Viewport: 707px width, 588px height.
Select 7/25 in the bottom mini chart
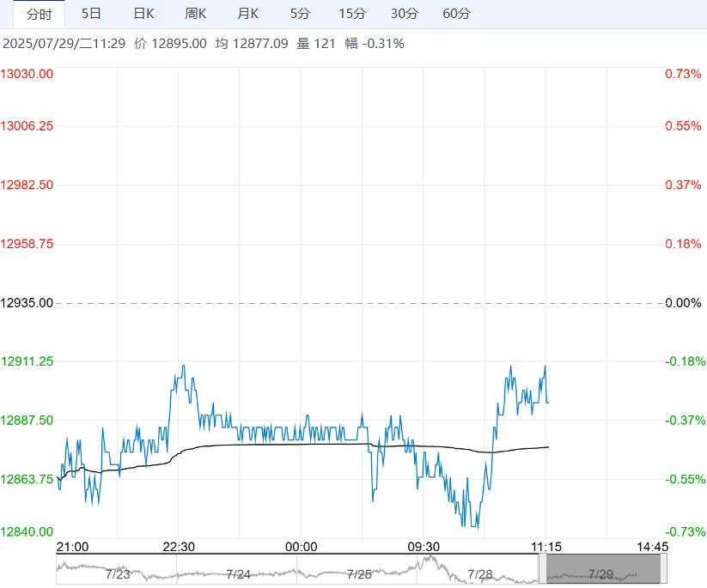(359, 573)
